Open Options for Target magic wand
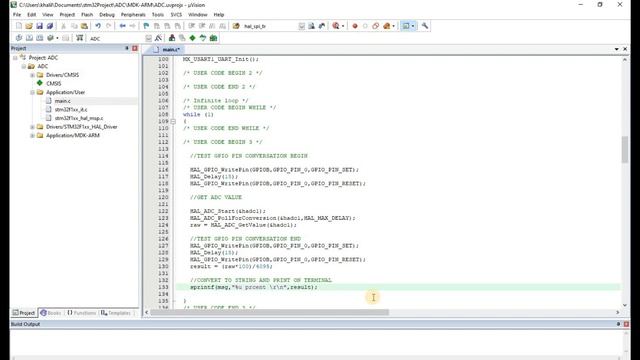The width and height of the screenshot is (640, 360). click(158, 38)
